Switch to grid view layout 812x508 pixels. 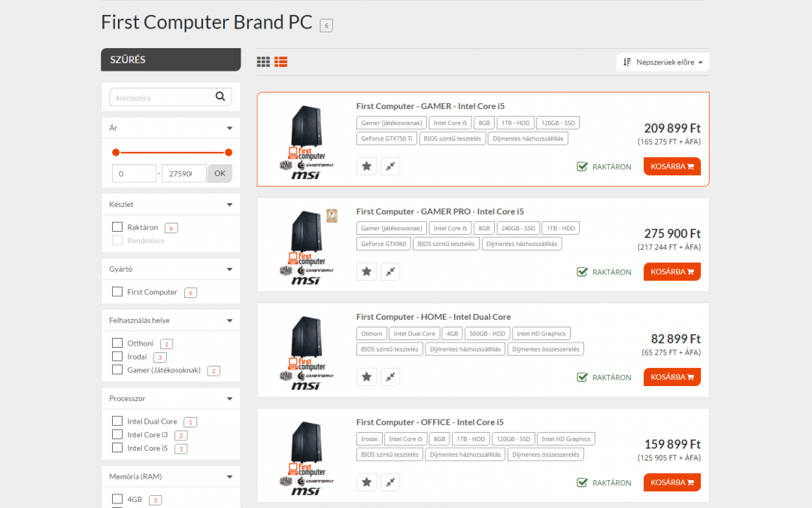263,62
